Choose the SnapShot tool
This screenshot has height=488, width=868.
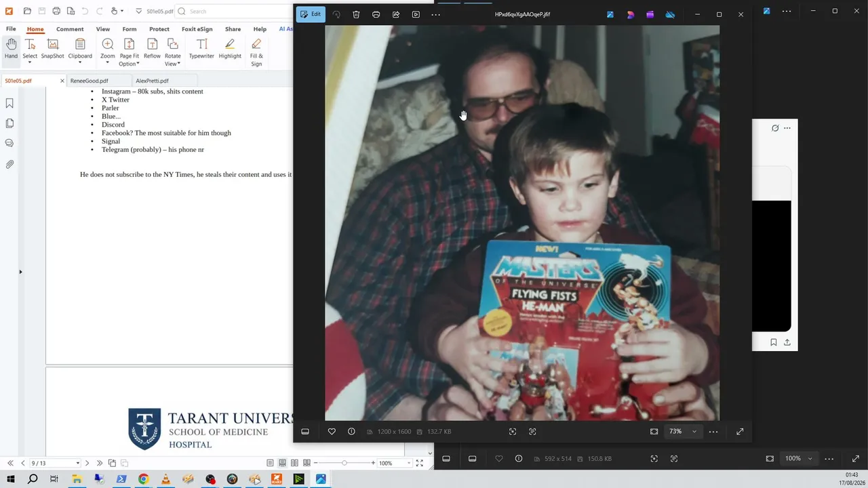tap(52, 50)
